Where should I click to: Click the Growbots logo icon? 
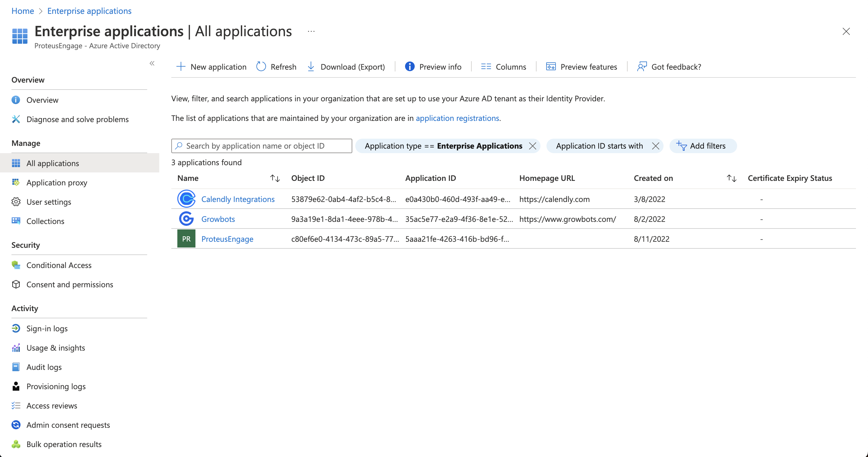[x=186, y=219]
